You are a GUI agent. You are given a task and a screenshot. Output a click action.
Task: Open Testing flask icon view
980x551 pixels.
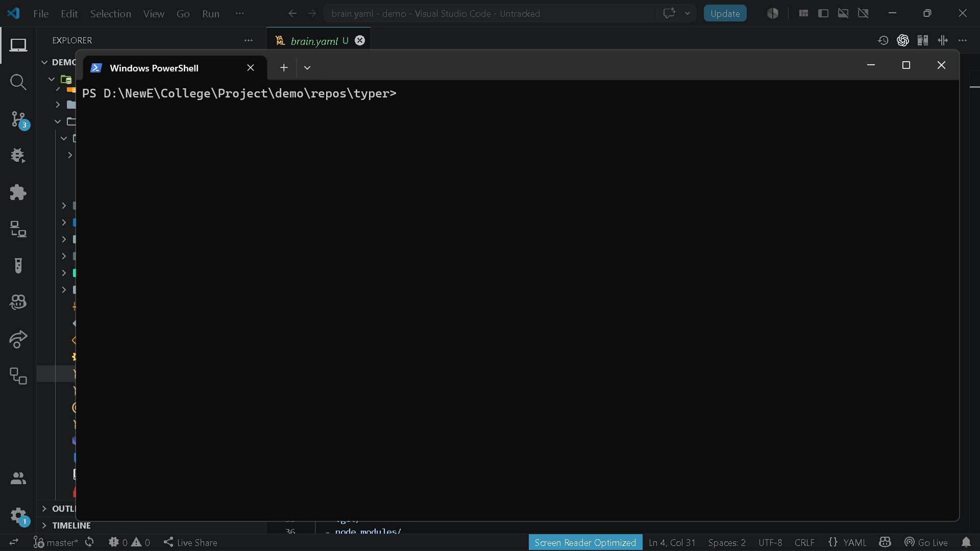pyautogui.click(x=18, y=266)
